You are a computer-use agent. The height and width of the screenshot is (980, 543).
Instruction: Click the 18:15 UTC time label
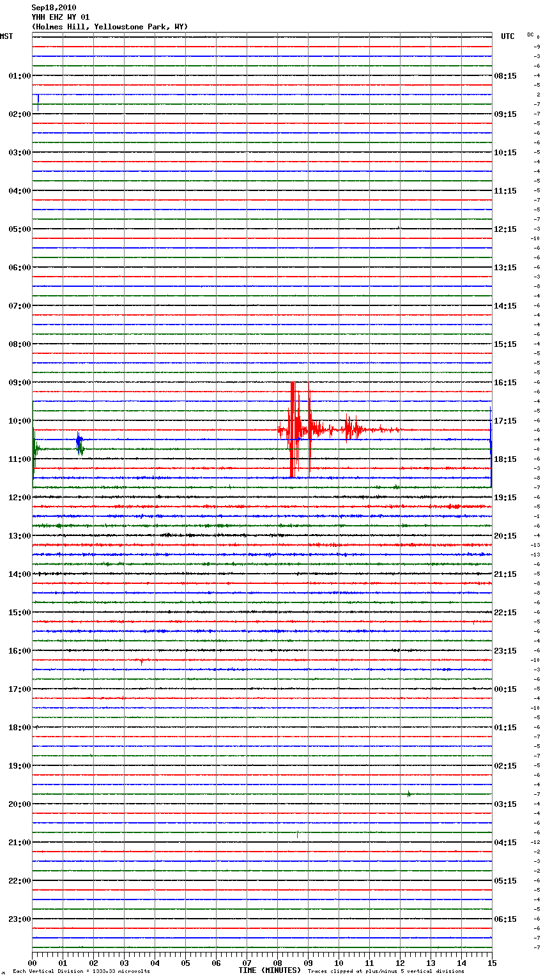pos(505,459)
